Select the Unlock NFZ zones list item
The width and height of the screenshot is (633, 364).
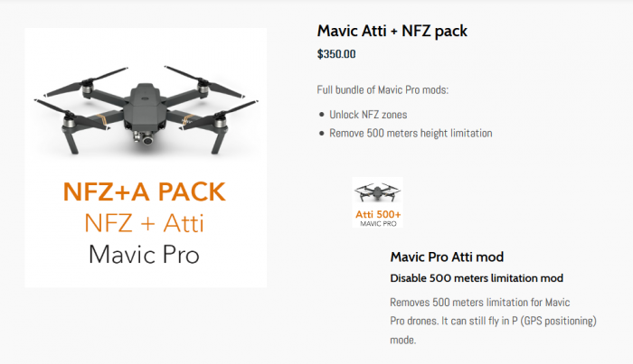[368, 115]
